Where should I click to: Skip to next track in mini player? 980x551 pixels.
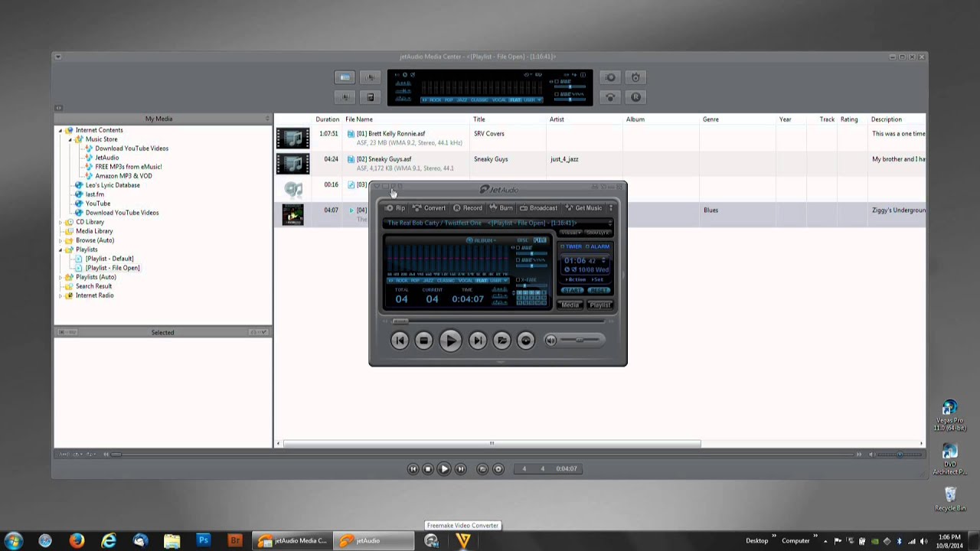coord(477,341)
